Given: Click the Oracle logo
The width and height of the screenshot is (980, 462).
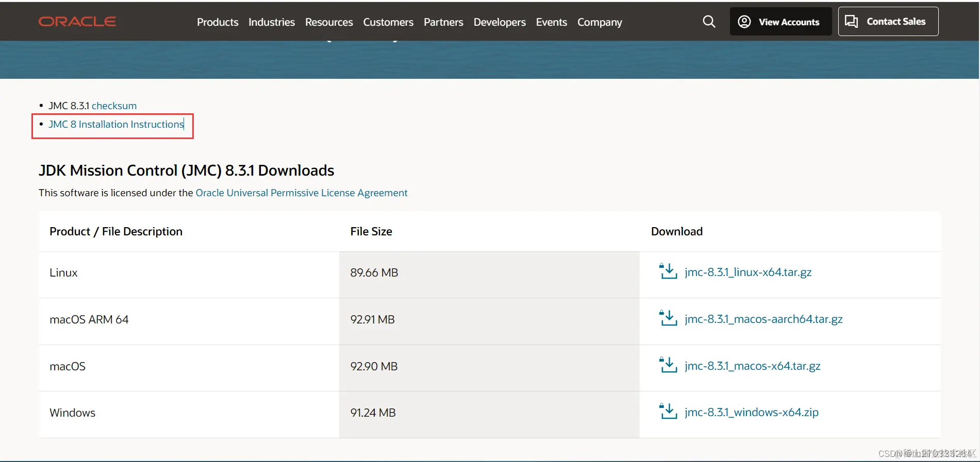Looking at the screenshot, I should coord(77,22).
